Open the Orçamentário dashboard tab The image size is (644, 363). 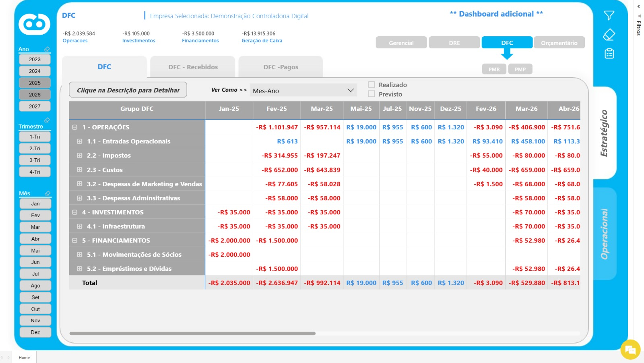point(559,43)
